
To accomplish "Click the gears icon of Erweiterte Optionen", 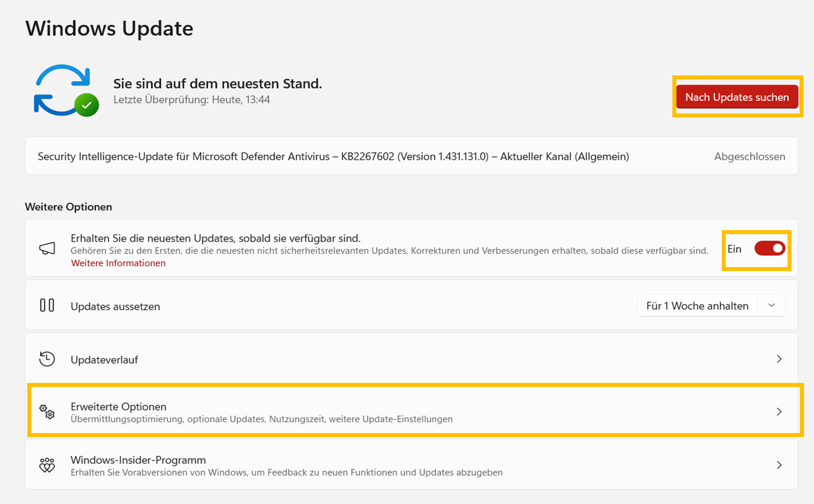I will point(47,412).
